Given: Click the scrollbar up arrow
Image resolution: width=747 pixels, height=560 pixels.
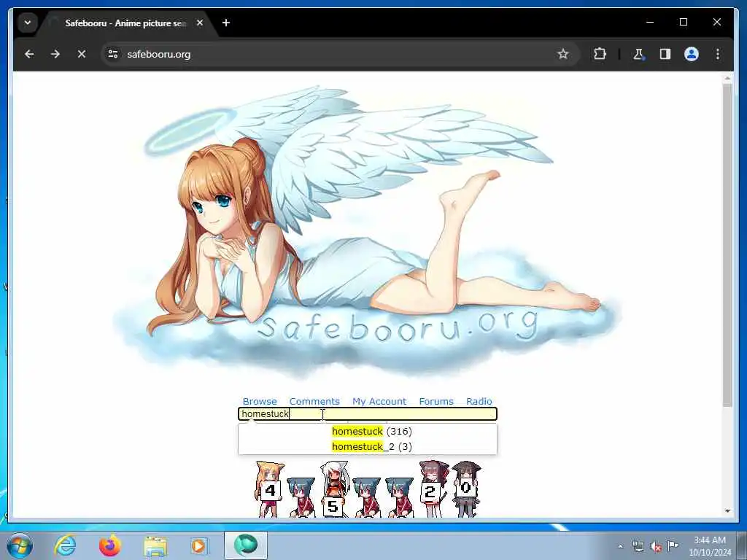Looking at the screenshot, I should tap(727, 78).
